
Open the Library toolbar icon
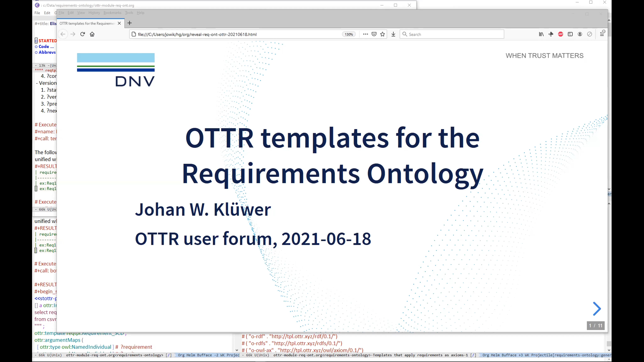pos(541,34)
